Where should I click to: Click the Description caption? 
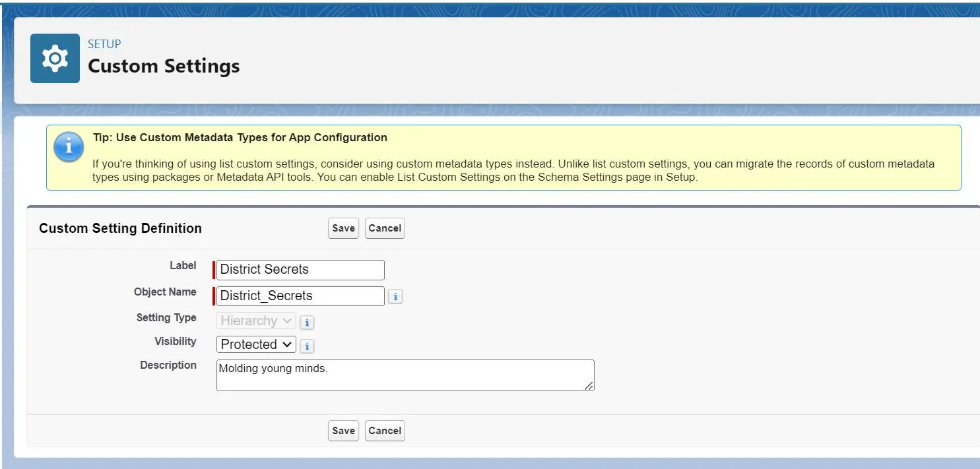click(168, 365)
